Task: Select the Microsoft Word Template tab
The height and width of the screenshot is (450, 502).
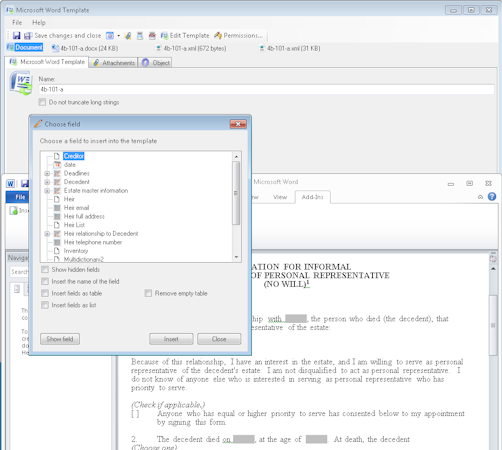Action: (x=47, y=62)
